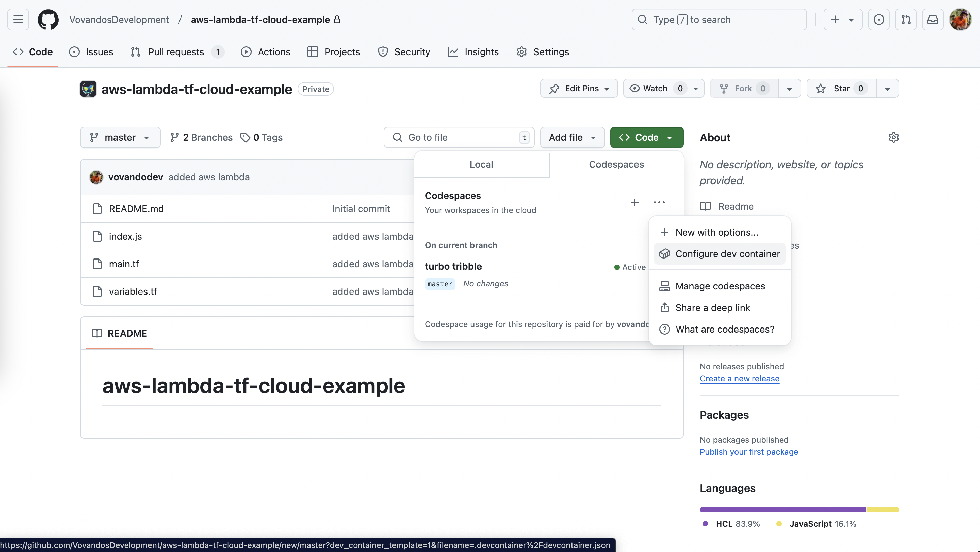Click the repository avatar next to repo name
Image resolution: width=980 pixels, height=552 pixels.
88,89
